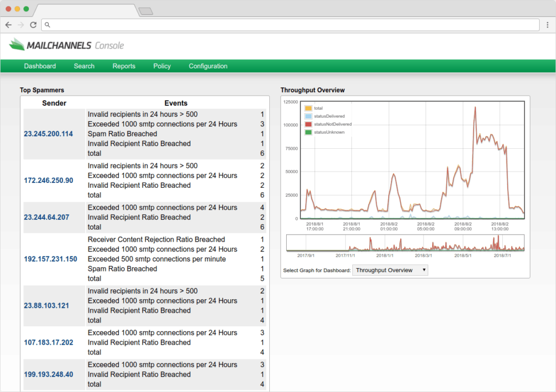Click the 2018/8/2 09:00:00 axis label
The height and width of the screenshot is (392, 556).
(x=463, y=226)
